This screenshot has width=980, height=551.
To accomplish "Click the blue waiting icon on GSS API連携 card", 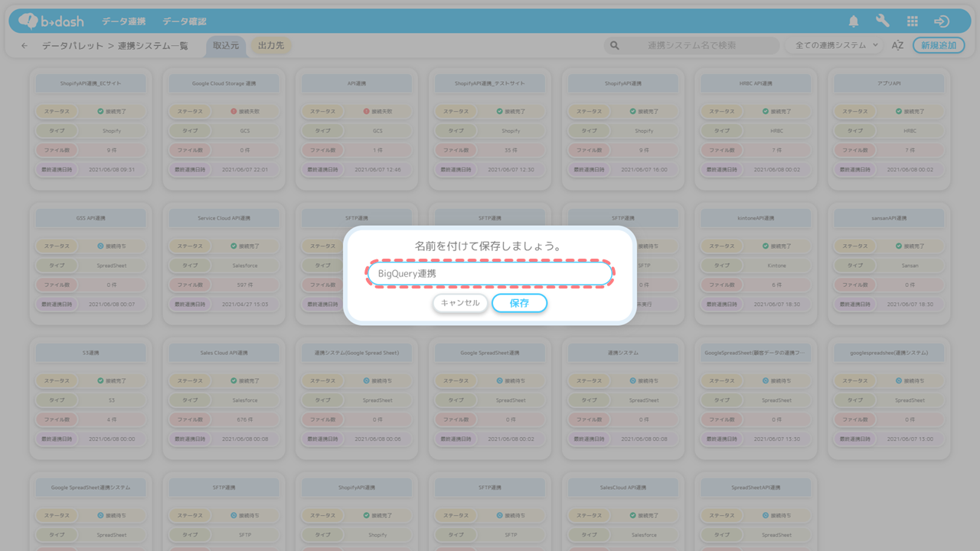I will (100, 246).
